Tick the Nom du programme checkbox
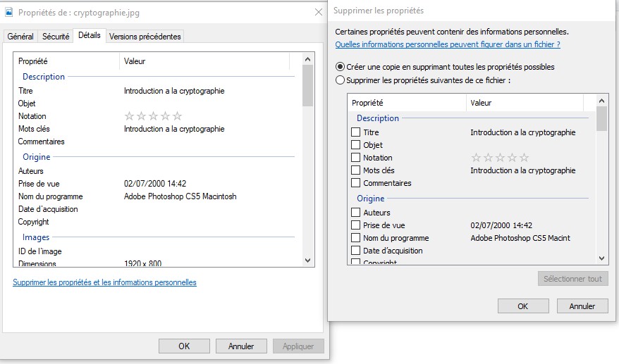This screenshot has height=364, width=619. pos(356,238)
